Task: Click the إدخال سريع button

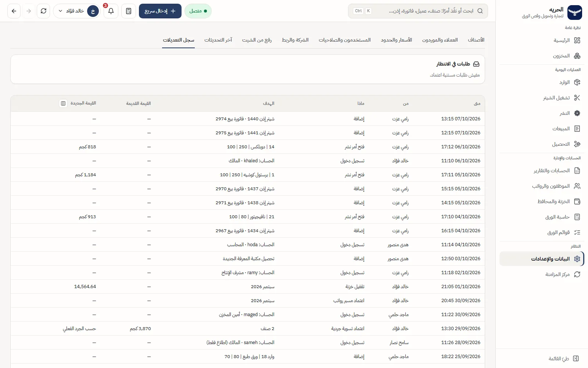Action: (x=160, y=11)
